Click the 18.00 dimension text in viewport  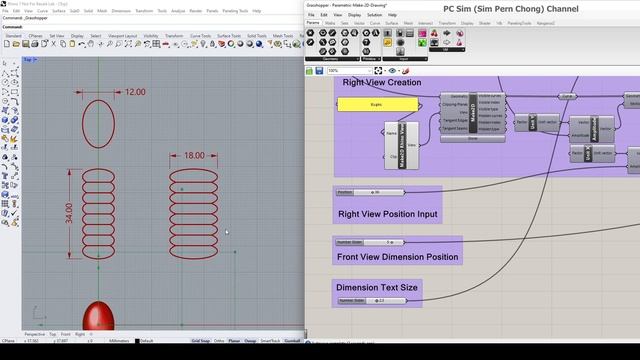pyautogui.click(x=194, y=156)
